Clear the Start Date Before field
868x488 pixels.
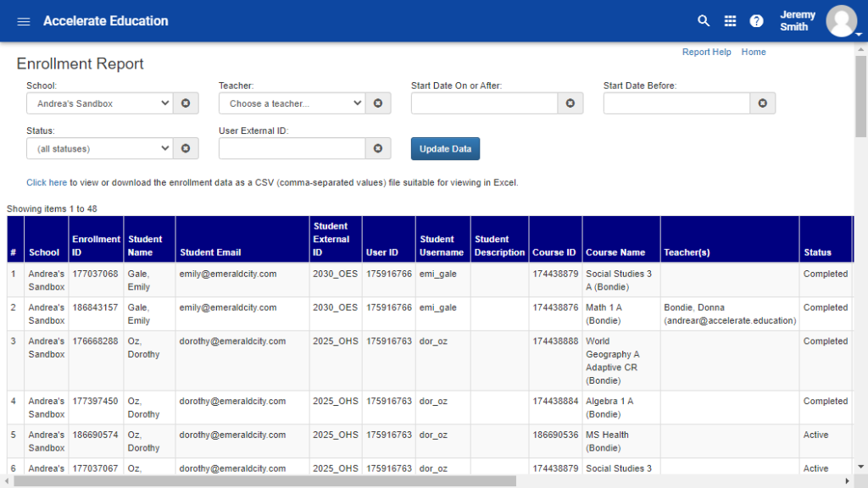(x=763, y=103)
